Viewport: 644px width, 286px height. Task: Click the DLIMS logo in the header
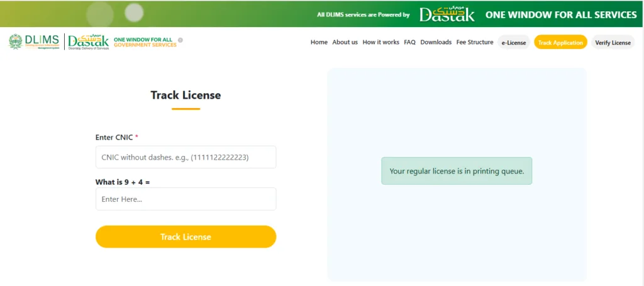coord(34,41)
